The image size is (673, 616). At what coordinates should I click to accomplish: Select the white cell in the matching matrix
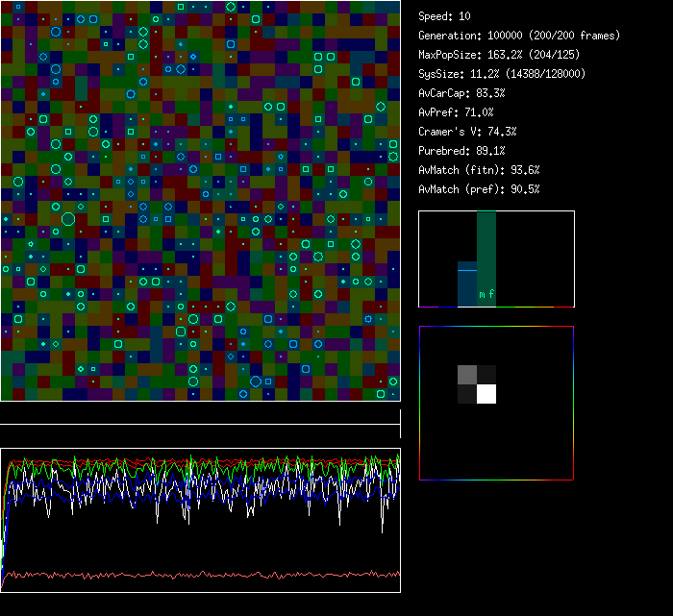tap(486, 393)
